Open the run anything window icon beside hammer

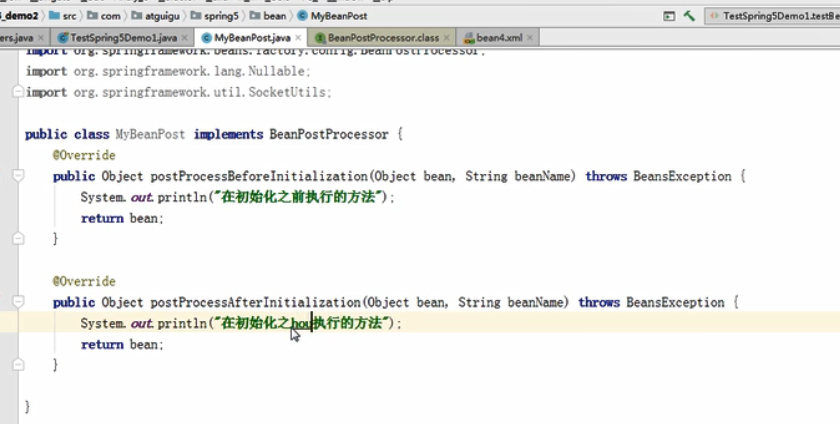pyautogui.click(x=669, y=16)
